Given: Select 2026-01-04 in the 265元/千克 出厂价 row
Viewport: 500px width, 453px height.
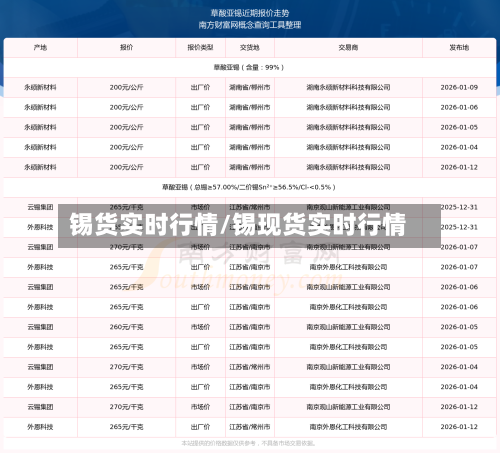Looking at the screenshot, I should (459, 387).
